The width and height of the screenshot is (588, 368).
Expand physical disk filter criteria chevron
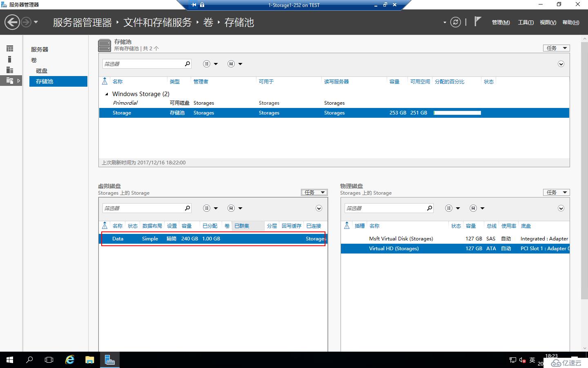(x=561, y=208)
